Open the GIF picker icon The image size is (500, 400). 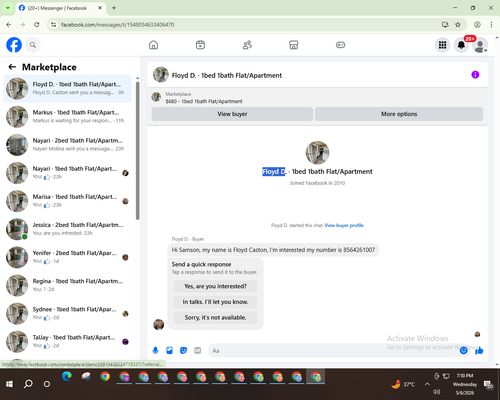point(197,350)
